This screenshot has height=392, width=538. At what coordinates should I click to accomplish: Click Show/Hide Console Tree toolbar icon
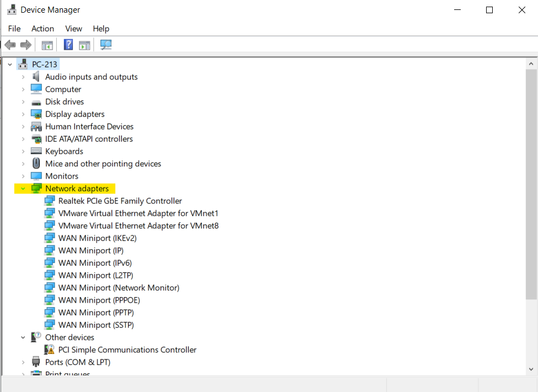[47, 45]
